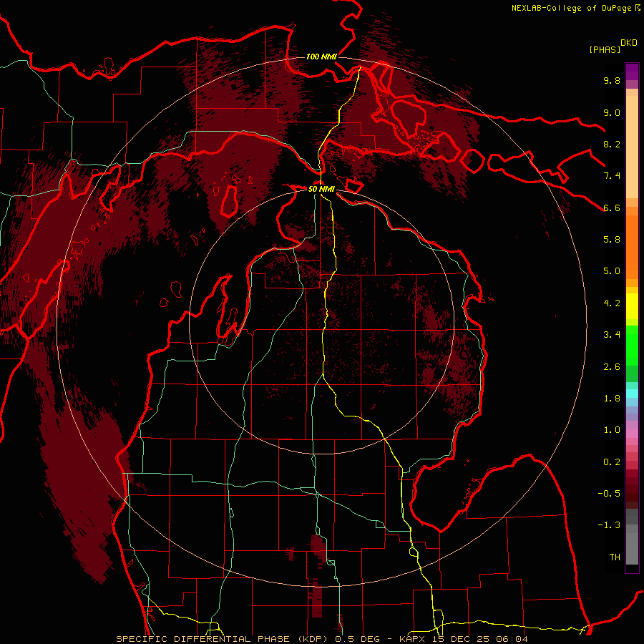The height and width of the screenshot is (644, 644).
Task: Select the 7.4 legend value
Action: pos(612,176)
